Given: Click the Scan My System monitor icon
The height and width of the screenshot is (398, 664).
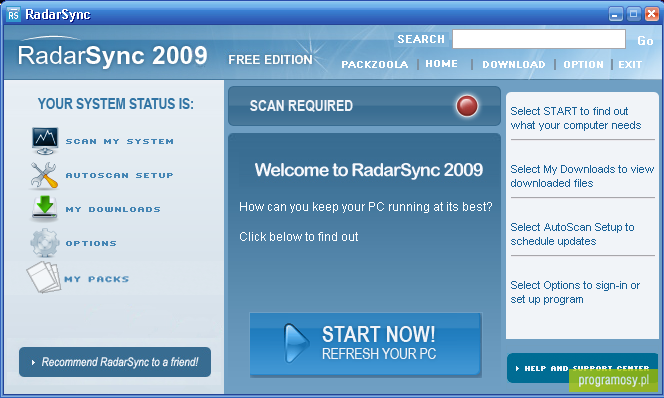Looking at the screenshot, I should pyautogui.click(x=45, y=141).
